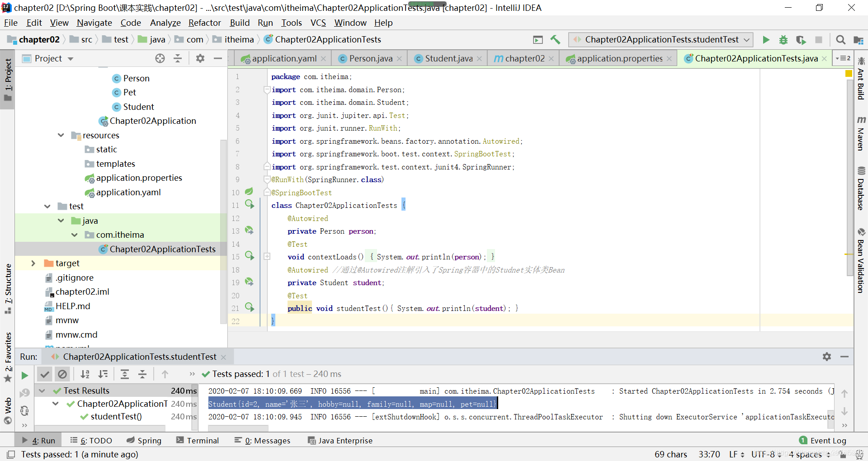Run with coverage icon in top toolbar
Viewport: 868px width, 461px height.
pyautogui.click(x=801, y=40)
